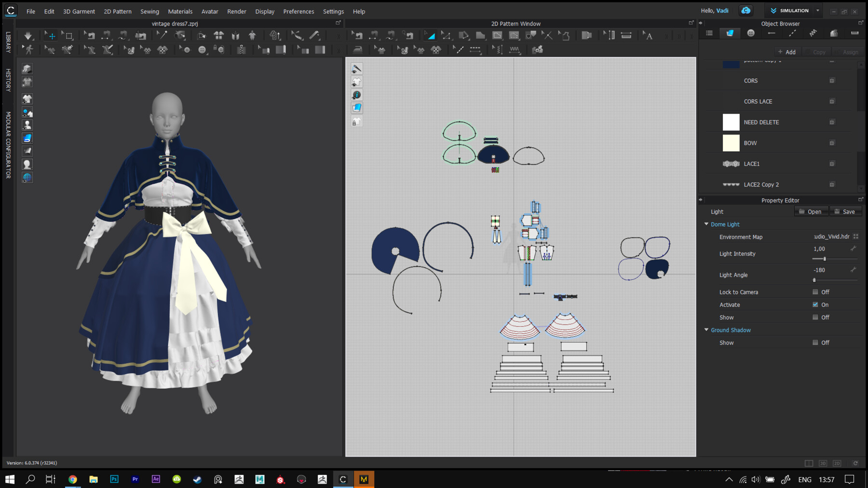The height and width of the screenshot is (488, 868).
Task: Click the cloud account icon
Action: coord(746,11)
